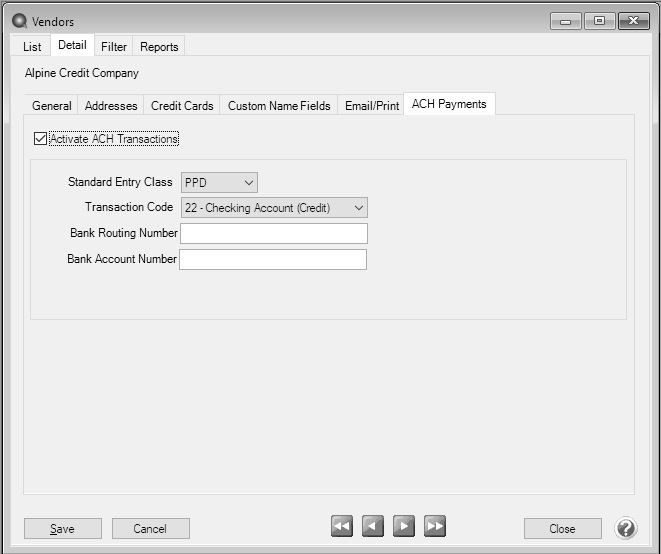Switch to the List tab
This screenshot has width=661, height=554.
coord(32,47)
